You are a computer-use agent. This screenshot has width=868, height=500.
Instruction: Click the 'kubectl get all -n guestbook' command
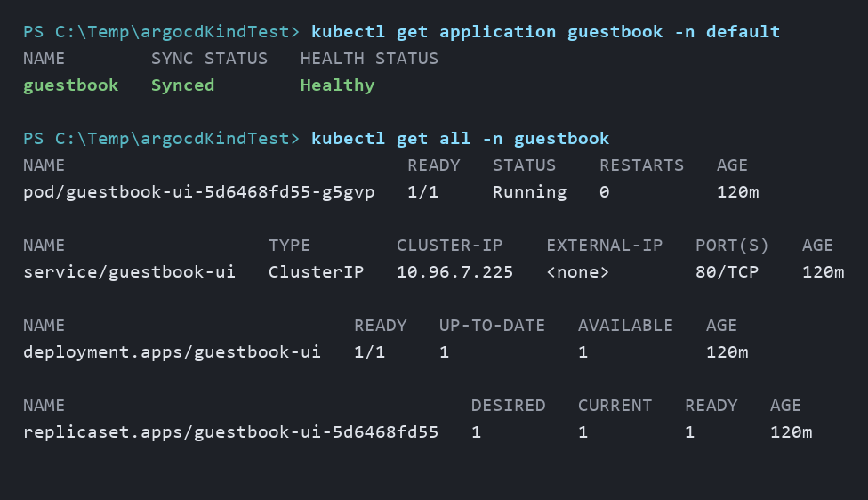click(460, 139)
